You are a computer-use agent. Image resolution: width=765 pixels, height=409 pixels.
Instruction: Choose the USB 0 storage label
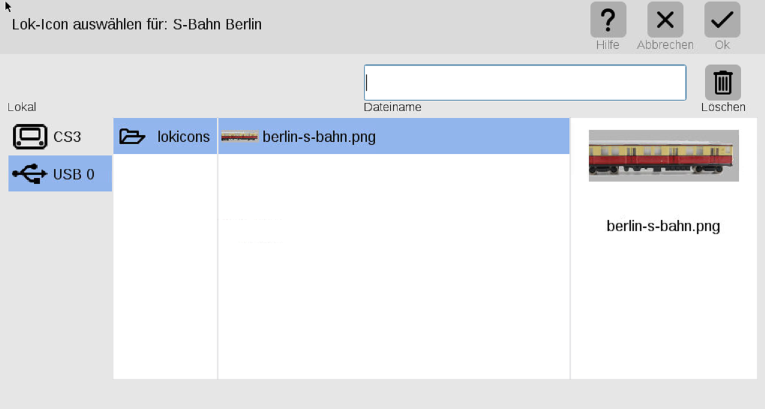pyautogui.click(x=73, y=174)
